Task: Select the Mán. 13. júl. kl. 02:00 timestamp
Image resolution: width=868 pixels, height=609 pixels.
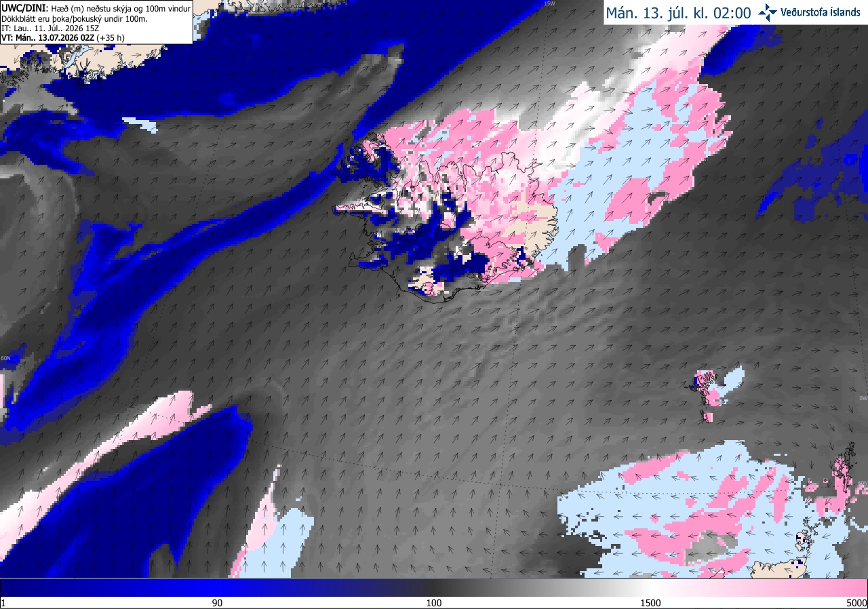Action: 678,13
